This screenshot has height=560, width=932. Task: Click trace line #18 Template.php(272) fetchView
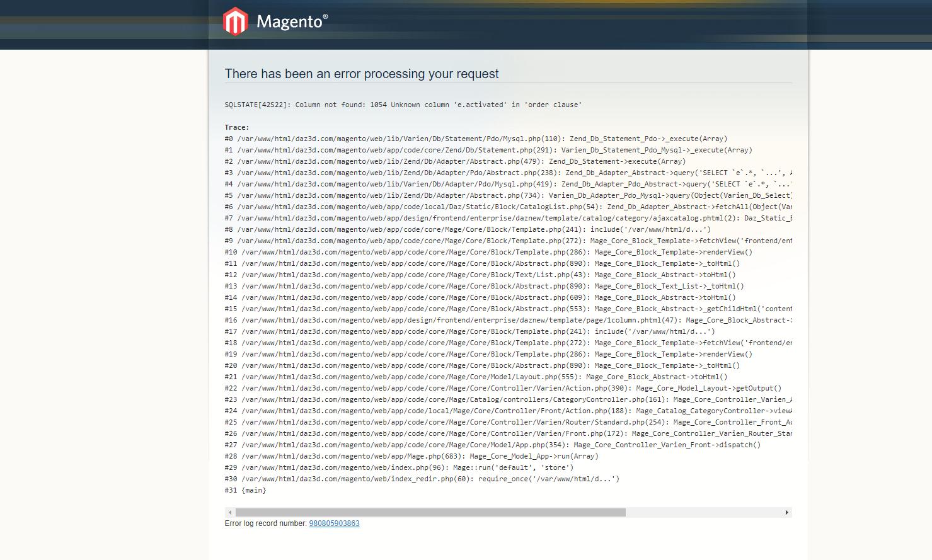pos(509,343)
